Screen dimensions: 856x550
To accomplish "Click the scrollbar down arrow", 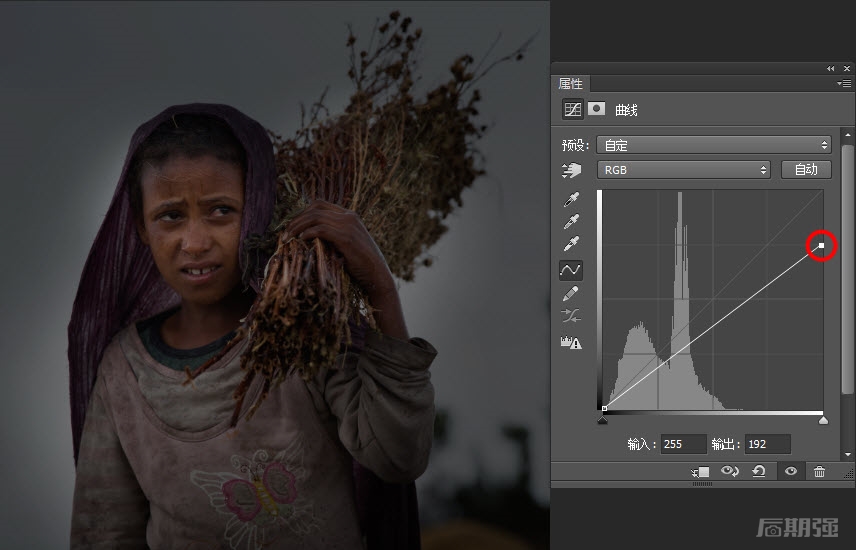I will [847, 454].
